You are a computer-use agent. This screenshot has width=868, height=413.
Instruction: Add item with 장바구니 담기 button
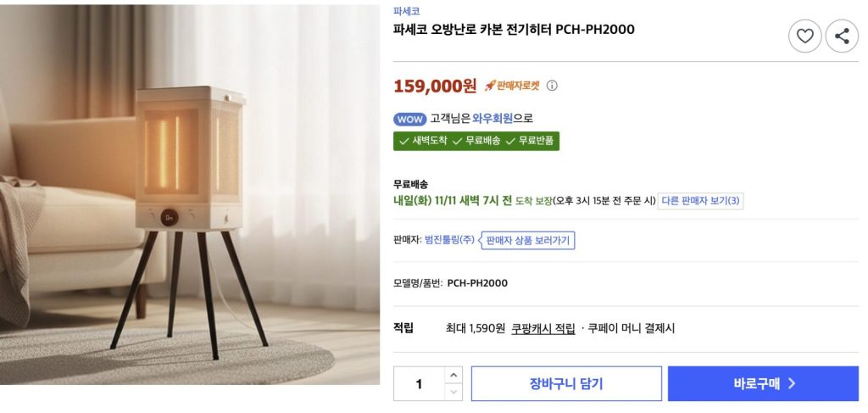coord(566,383)
